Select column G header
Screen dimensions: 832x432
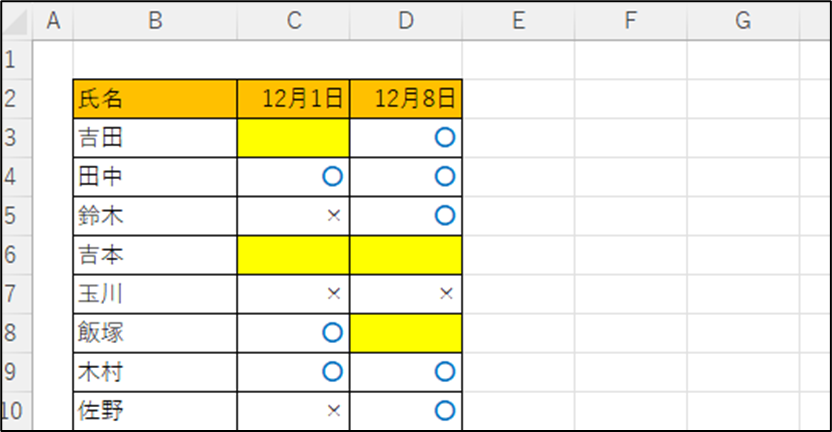(x=743, y=21)
